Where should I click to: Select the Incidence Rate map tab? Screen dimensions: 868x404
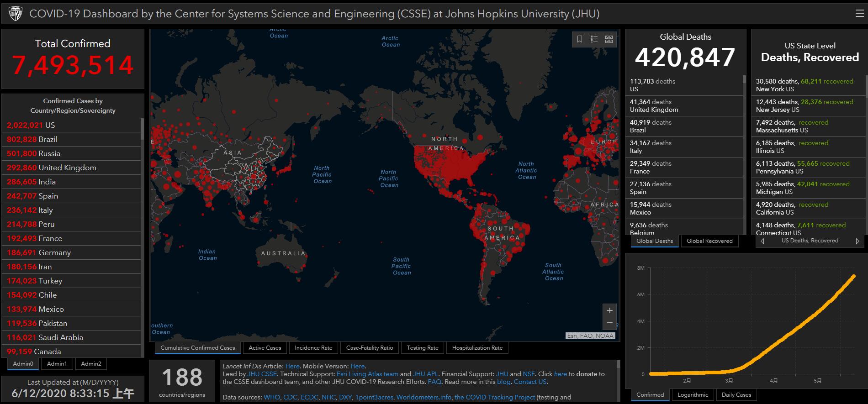click(313, 348)
